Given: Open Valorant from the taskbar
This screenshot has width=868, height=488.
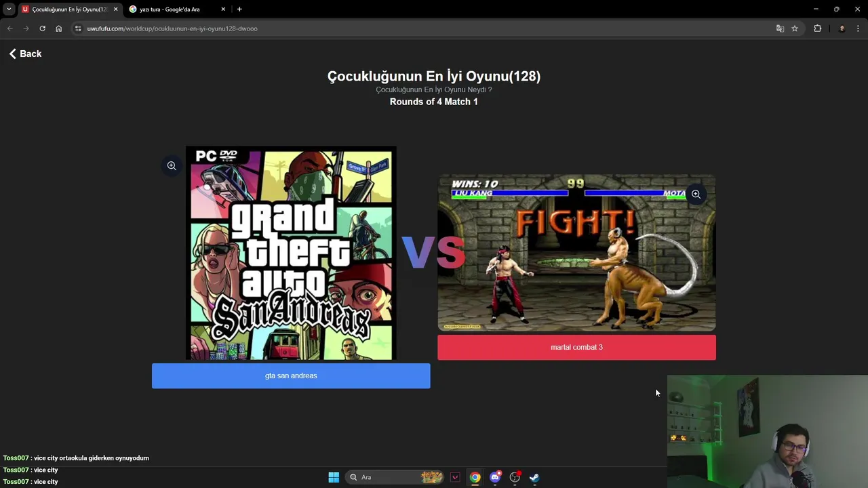Looking at the screenshot, I should pyautogui.click(x=455, y=477).
